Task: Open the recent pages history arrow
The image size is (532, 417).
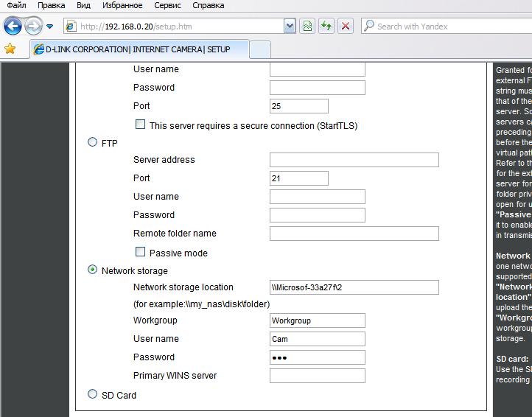Action: tap(50, 27)
